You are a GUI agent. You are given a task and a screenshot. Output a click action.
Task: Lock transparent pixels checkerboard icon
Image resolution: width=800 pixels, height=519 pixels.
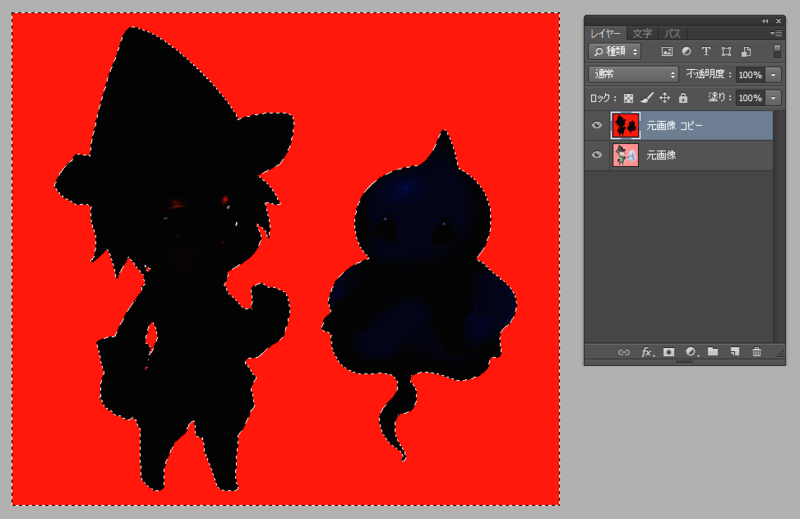coord(629,98)
